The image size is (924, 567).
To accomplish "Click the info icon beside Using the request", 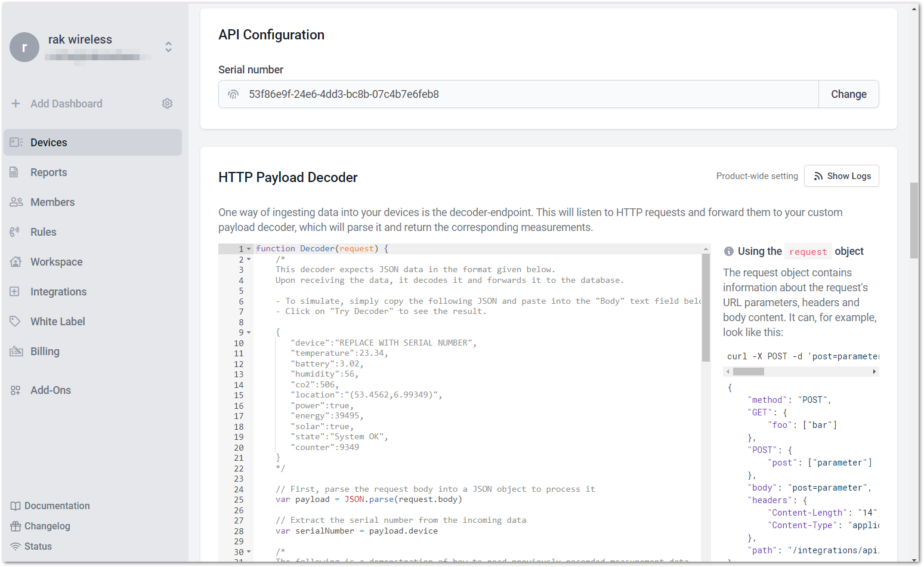I will tap(728, 251).
